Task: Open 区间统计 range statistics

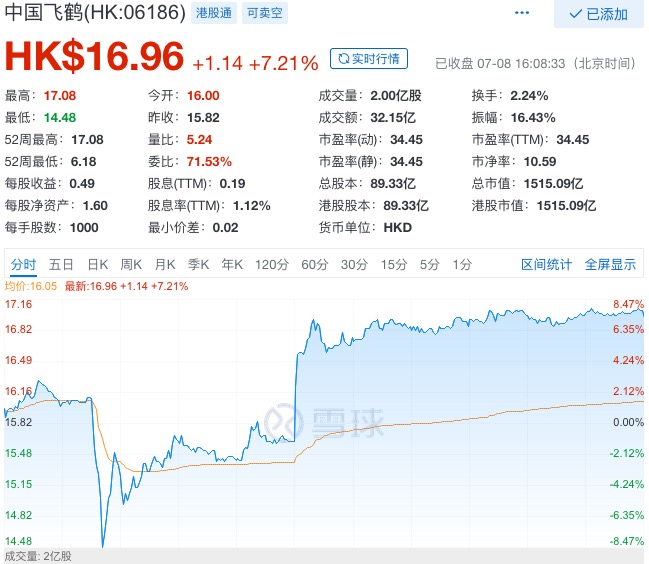Action: [x=547, y=264]
